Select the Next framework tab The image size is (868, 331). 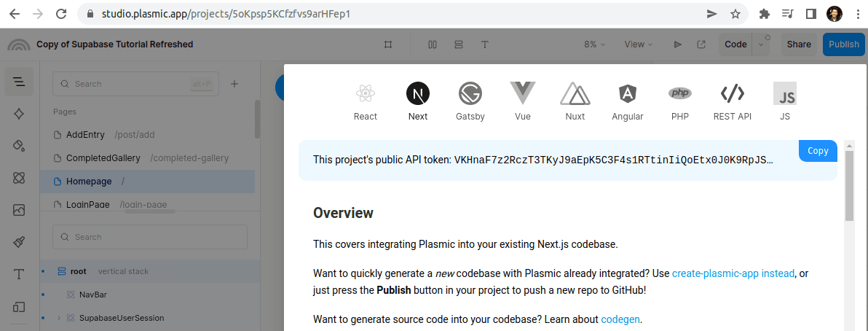(x=418, y=101)
